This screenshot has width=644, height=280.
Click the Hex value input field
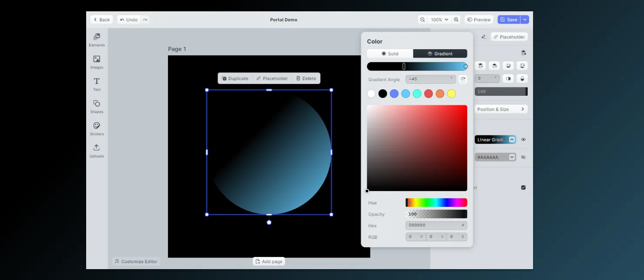coord(436,225)
